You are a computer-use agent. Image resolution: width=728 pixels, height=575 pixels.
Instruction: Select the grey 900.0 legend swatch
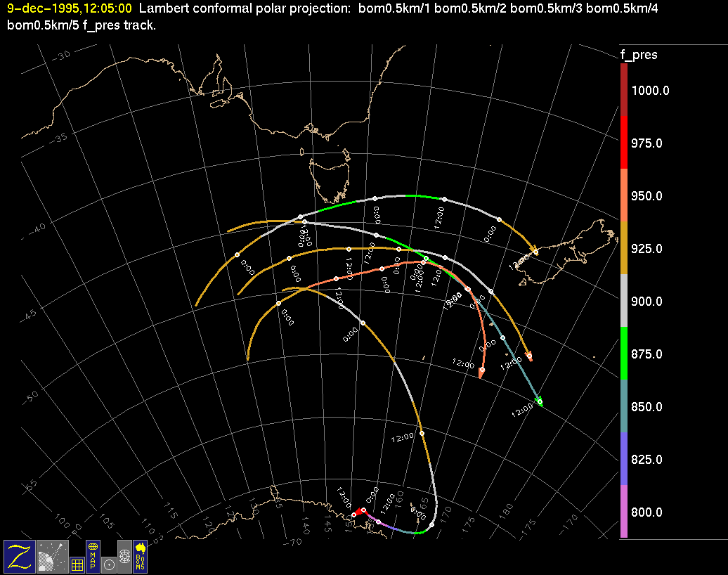624,301
